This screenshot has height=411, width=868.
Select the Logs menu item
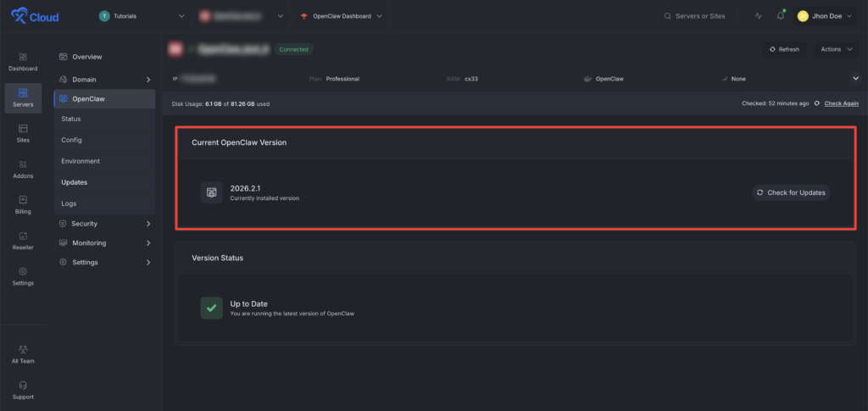pos(70,203)
